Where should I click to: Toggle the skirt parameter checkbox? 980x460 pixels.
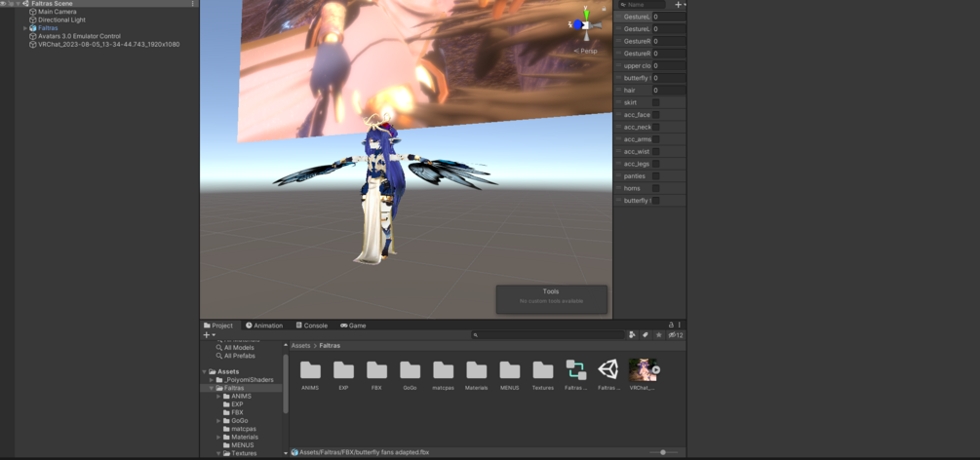[655, 102]
